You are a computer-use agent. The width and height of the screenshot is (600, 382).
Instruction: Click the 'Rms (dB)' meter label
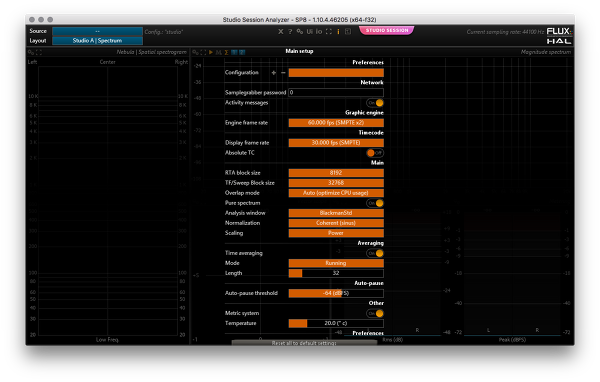(x=393, y=340)
